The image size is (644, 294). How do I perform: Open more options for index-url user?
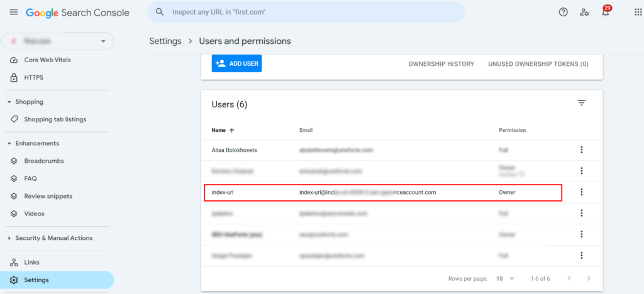(x=582, y=192)
